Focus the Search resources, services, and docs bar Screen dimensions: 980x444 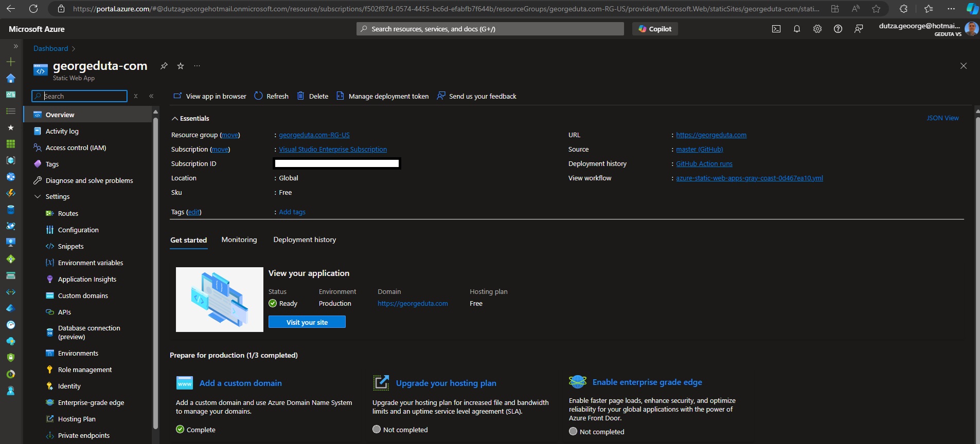tap(490, 29)
